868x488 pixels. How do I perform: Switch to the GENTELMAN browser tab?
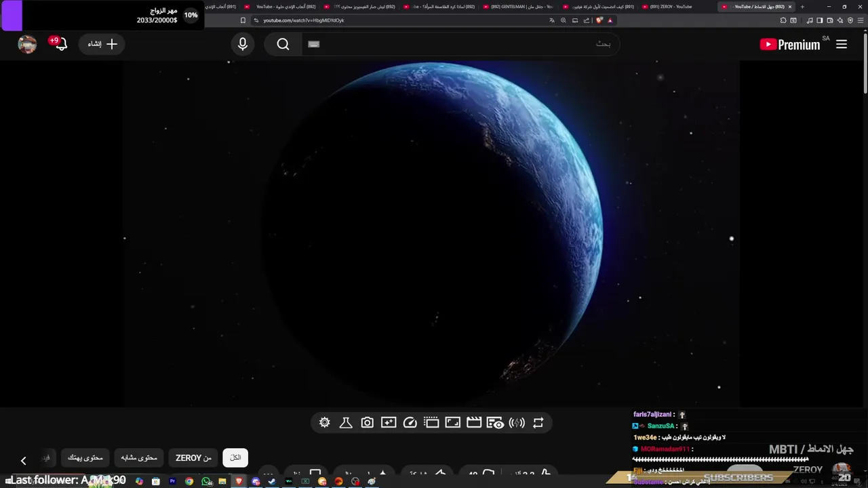tap(519, 7)
